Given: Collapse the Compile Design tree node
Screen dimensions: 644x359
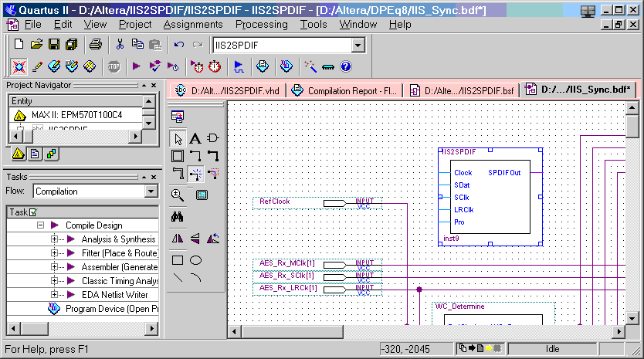Looking at the screenshot, I should [x=40, y=225].
